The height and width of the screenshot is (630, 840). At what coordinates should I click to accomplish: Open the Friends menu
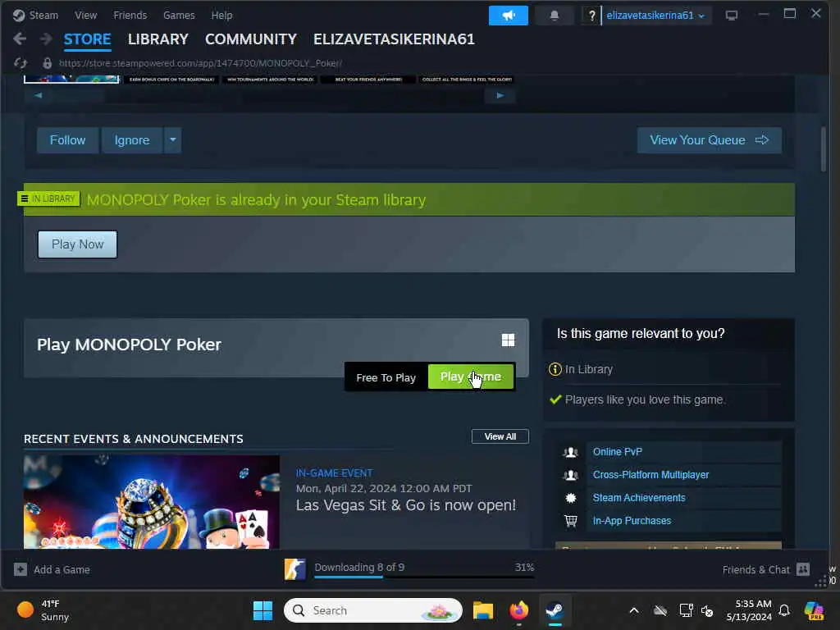pos(130,15)
